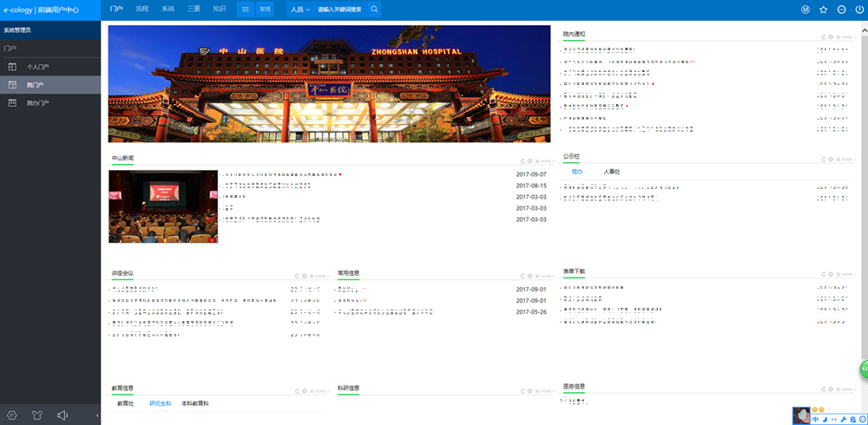Click the speaker announcement icon in sidebar
The width and height of the screenshot is (868, 425).
pos(62,415)
